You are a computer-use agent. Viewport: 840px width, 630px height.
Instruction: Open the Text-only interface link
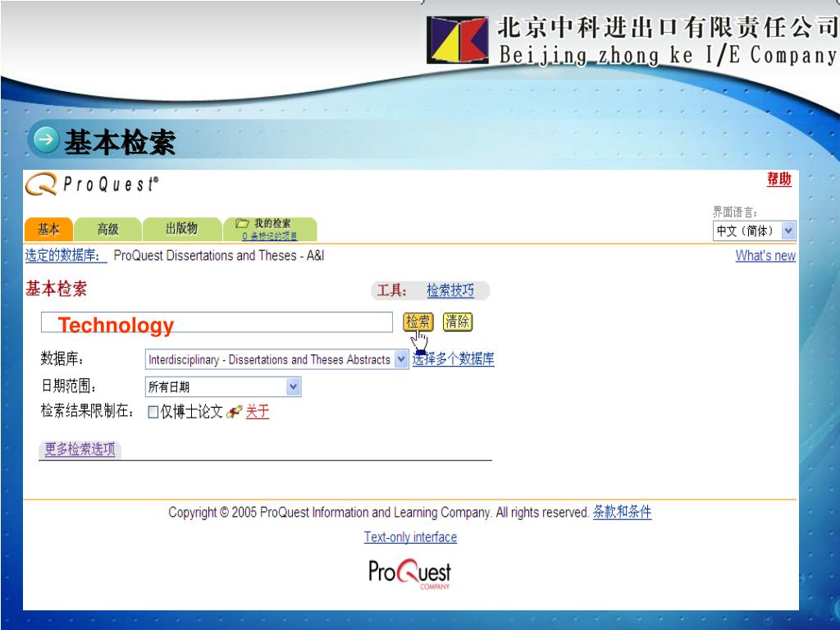(x=410, y=536)
